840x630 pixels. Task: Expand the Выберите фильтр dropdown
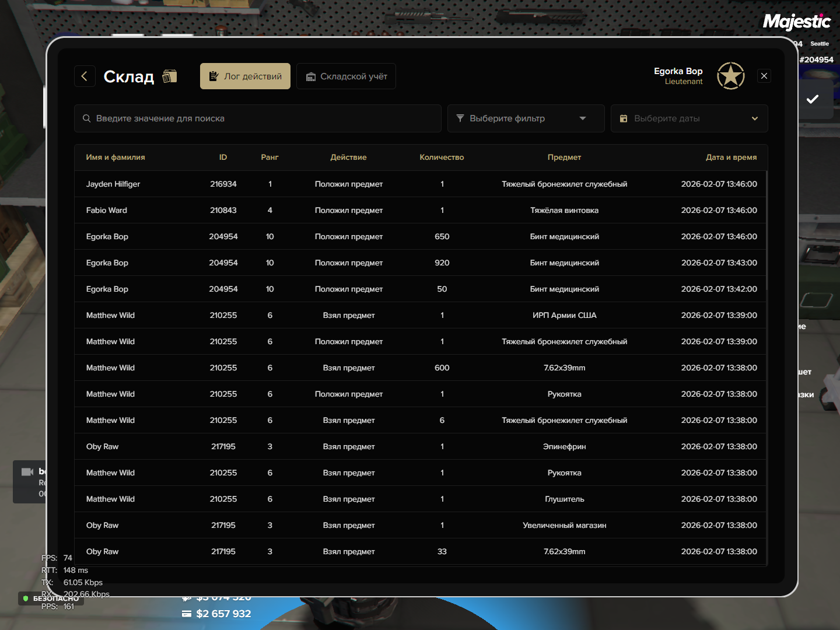tap(525, 118)
